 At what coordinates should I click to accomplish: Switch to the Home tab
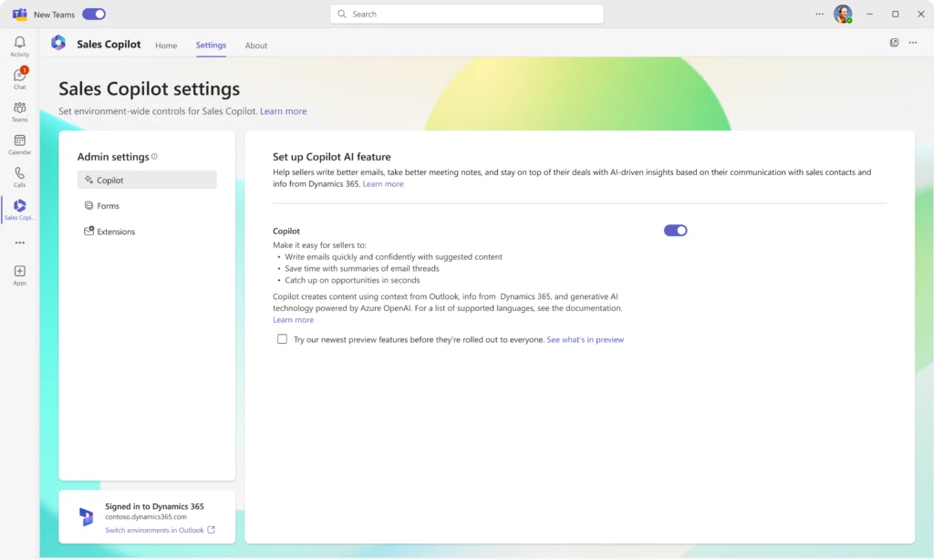tap(165, 45)
